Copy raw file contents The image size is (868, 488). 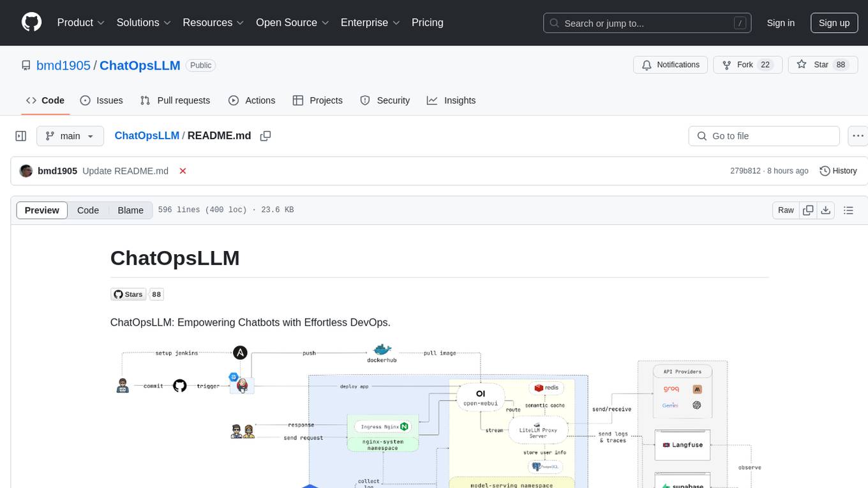point(808,210)
